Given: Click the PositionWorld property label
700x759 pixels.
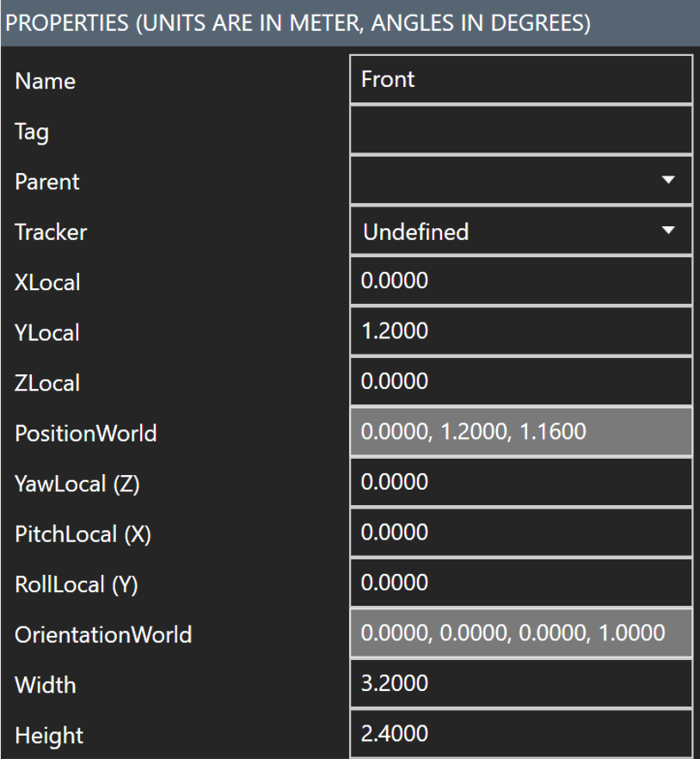Looking at the screenshot, I should 85,434.
